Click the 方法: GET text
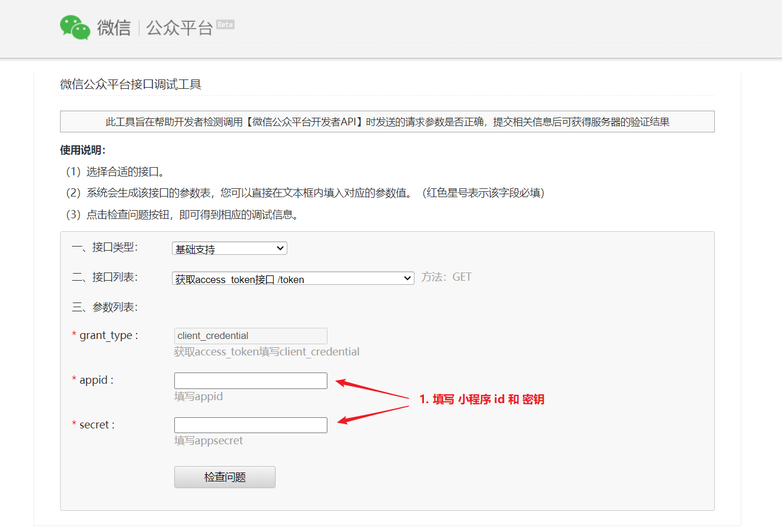The width and height of the screenshot is (782, 532). tap(446, 277)
